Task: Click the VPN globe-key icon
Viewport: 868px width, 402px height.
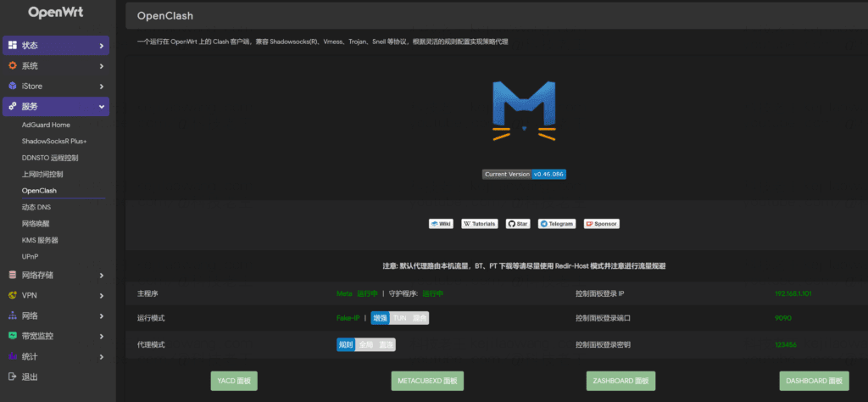Action: click(12, 296)
